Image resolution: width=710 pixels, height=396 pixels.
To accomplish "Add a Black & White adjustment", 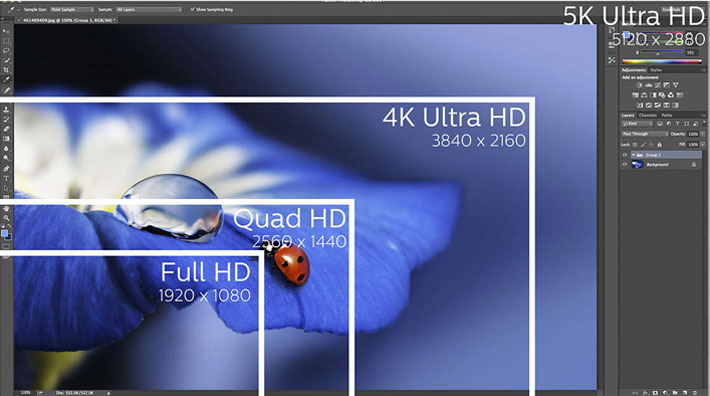I will pyautogui.click(x=653, y=95).
